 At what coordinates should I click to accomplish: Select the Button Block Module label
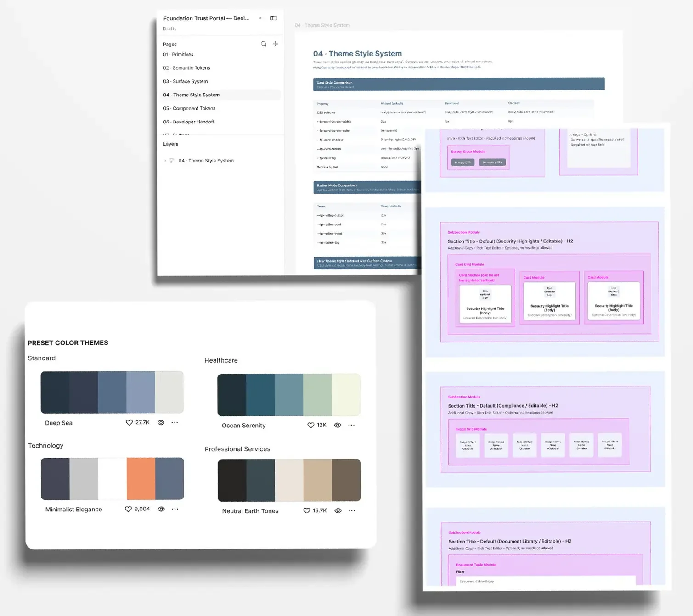click(468, 152)
